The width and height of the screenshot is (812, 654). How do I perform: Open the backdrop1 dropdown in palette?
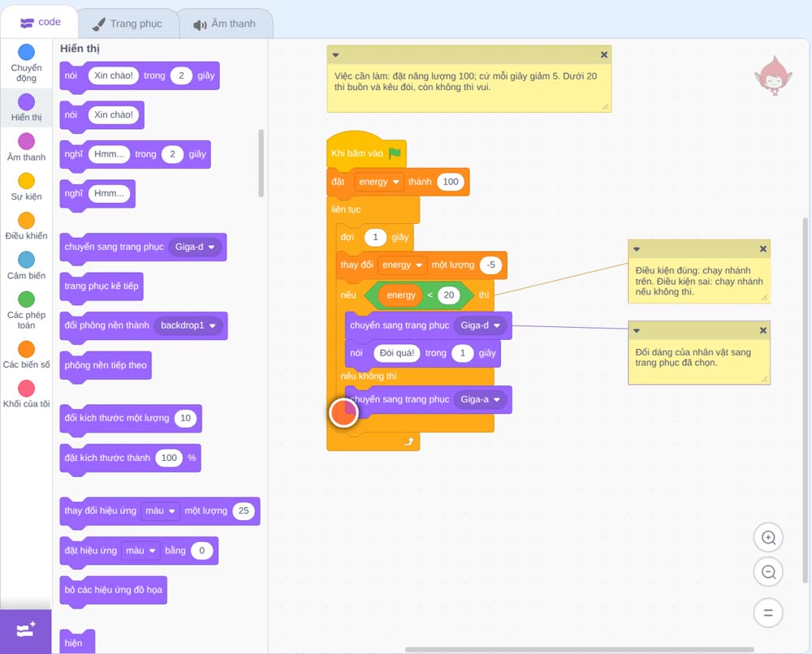coord(188,325)
